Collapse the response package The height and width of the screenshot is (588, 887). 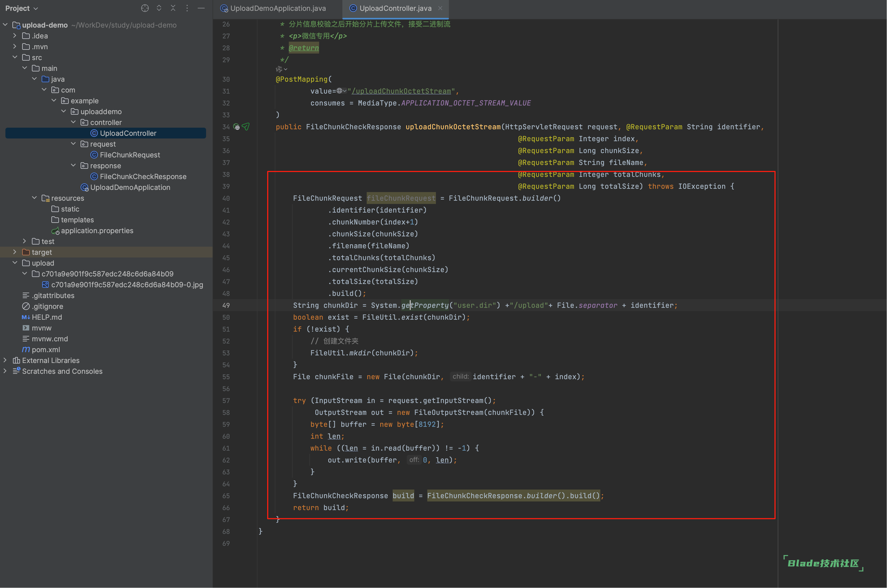[x=73, y=166]
